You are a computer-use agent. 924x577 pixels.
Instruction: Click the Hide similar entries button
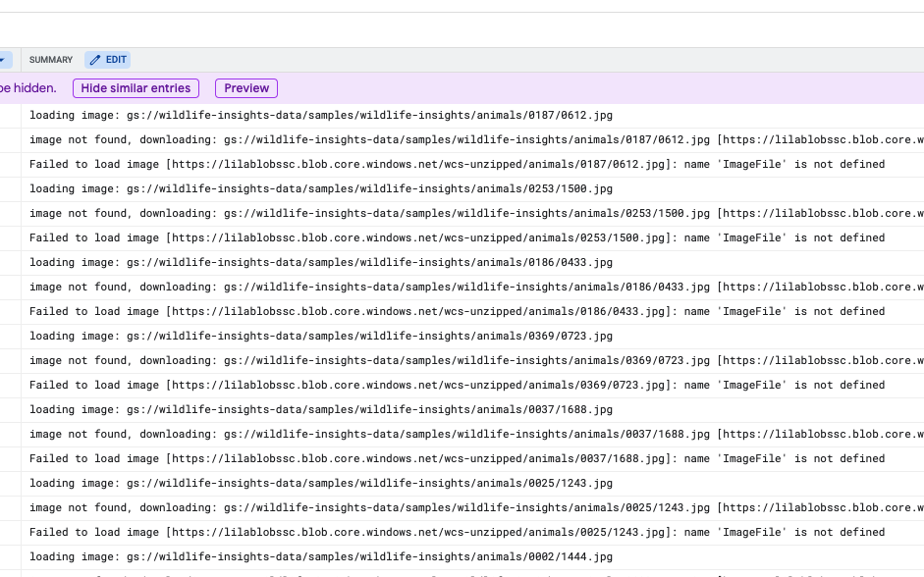tap(136, 88)
